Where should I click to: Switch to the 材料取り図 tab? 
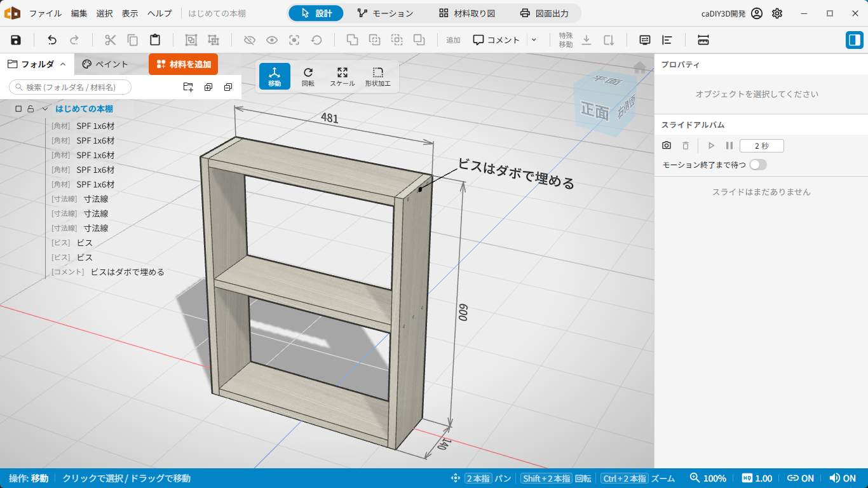467,13
